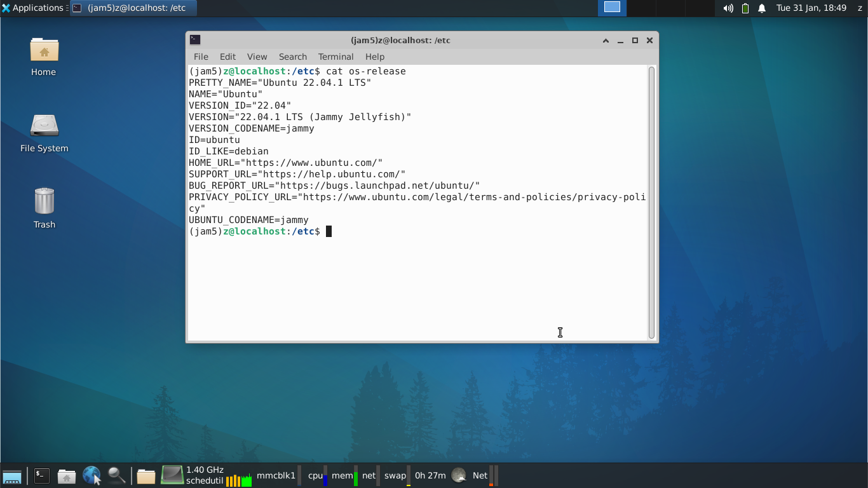Screen dimensions: 868x488
Task: Maximize the terminal window
Action: 635,40
